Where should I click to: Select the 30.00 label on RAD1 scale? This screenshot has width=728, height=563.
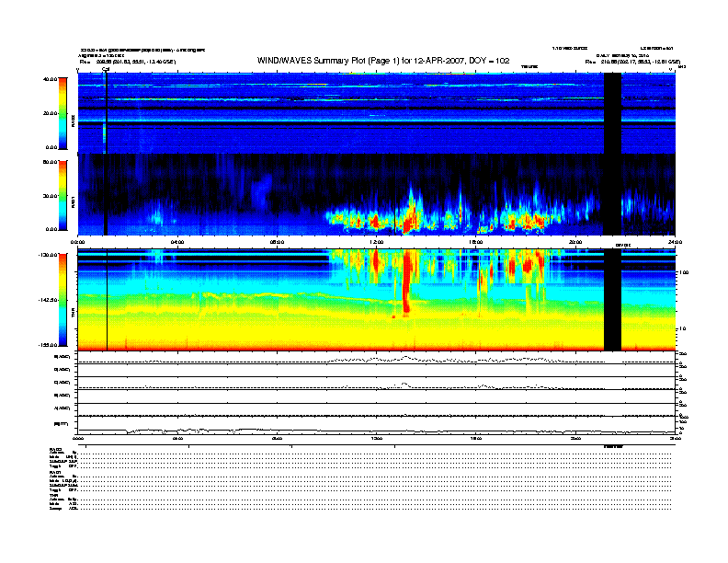[51, 196]
